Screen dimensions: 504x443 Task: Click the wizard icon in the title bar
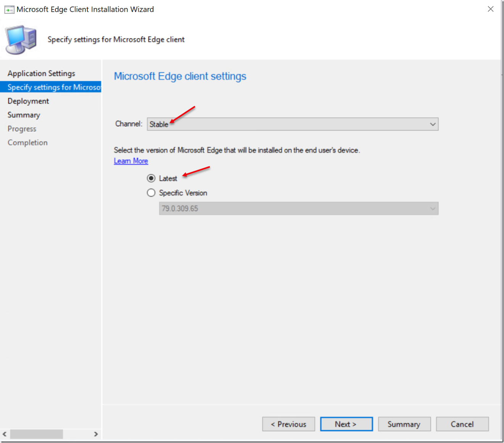point(9,9)
